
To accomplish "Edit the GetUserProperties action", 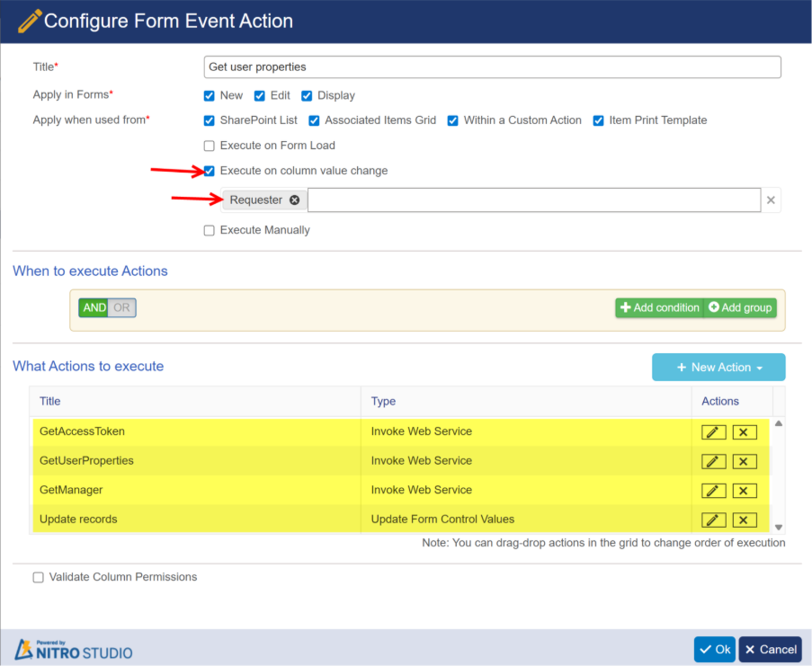I will pyautogui.click(x=713, y=462).
